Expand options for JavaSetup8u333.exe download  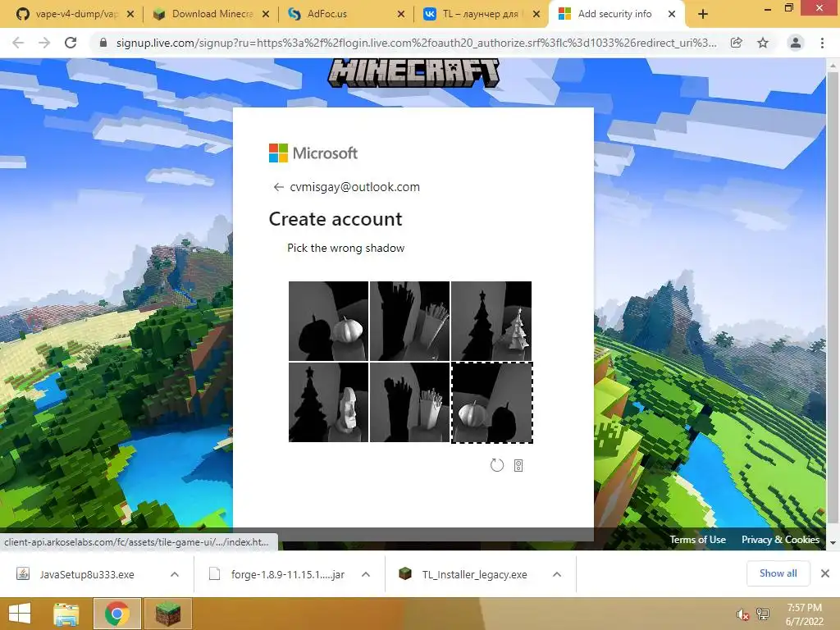(175, 574)
